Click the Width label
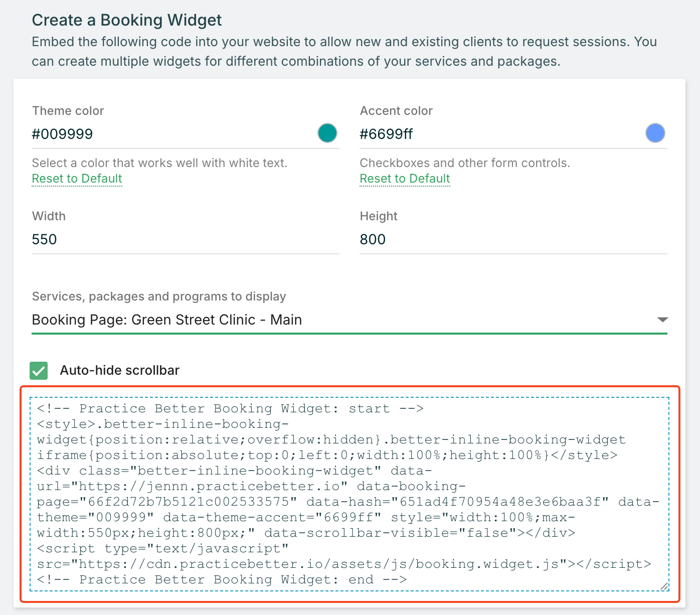700x615 pixels. (49, 216)
